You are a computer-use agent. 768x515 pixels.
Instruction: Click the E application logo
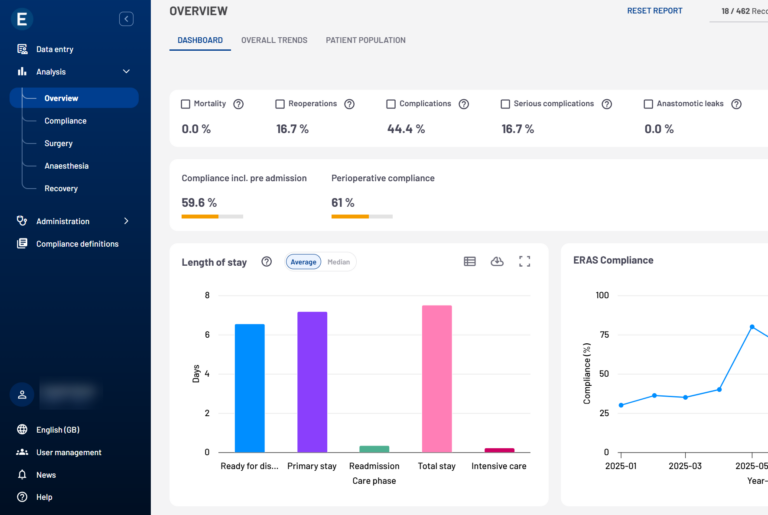(22, 19)
